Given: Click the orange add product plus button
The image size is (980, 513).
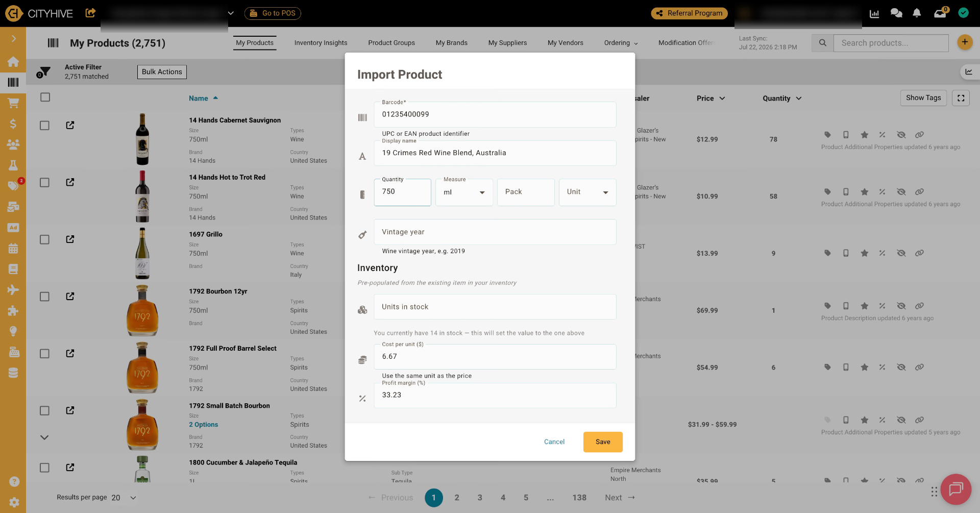Looking at the screenshot, I should click(965, 42).
